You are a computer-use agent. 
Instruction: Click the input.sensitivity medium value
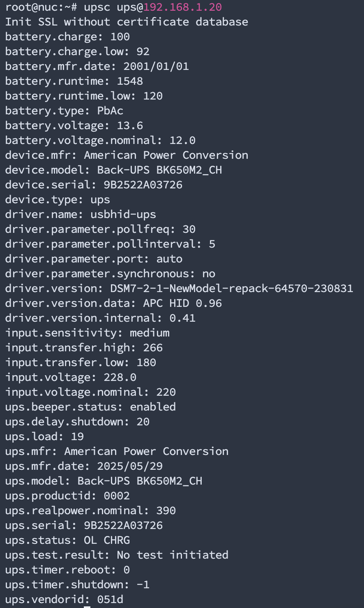(150, 333)
